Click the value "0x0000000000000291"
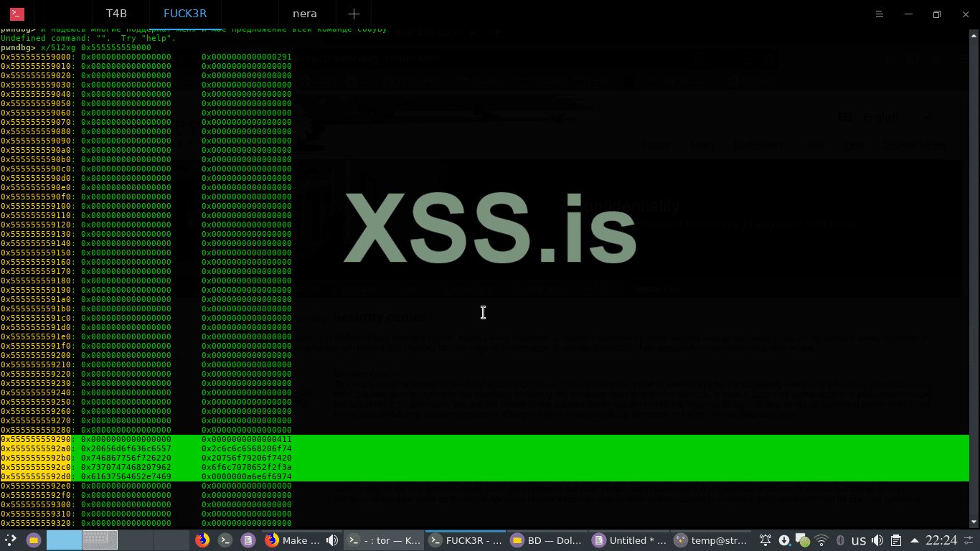The width and height of the screenshot is (980, 551). (247, 57)
